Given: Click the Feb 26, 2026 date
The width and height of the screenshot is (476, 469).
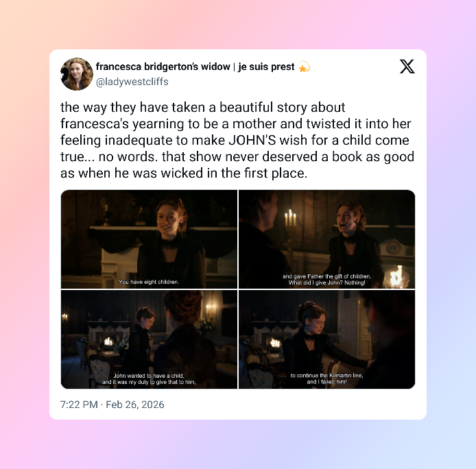Looking at the screenshot, I should [x=135, y=405].
